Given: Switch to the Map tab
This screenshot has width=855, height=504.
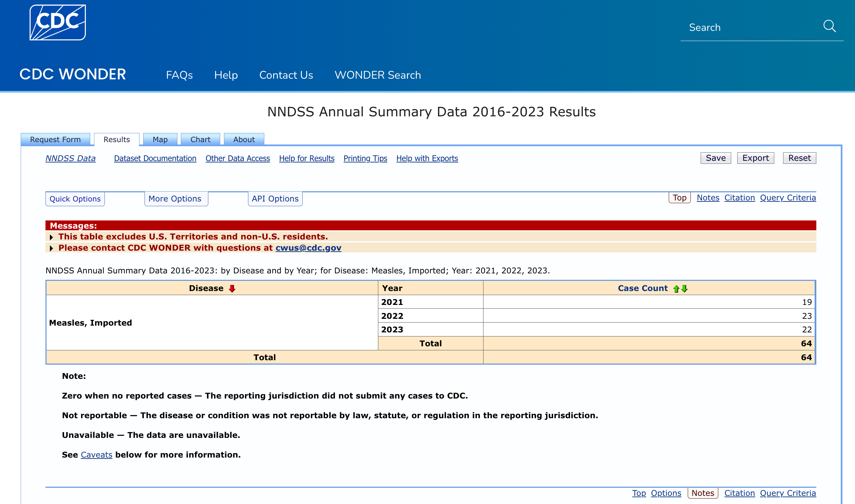Looking at the screenshot, I should [160, 140].
